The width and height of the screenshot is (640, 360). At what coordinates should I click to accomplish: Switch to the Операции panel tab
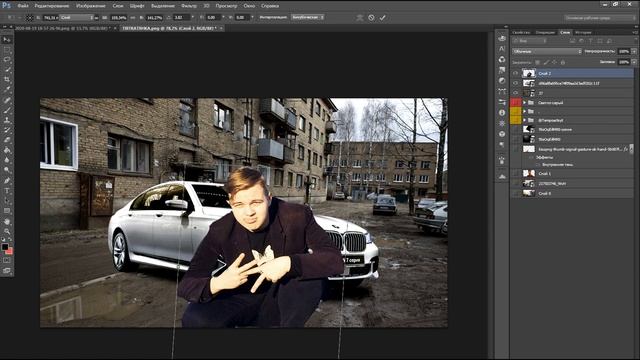point(545,32)
